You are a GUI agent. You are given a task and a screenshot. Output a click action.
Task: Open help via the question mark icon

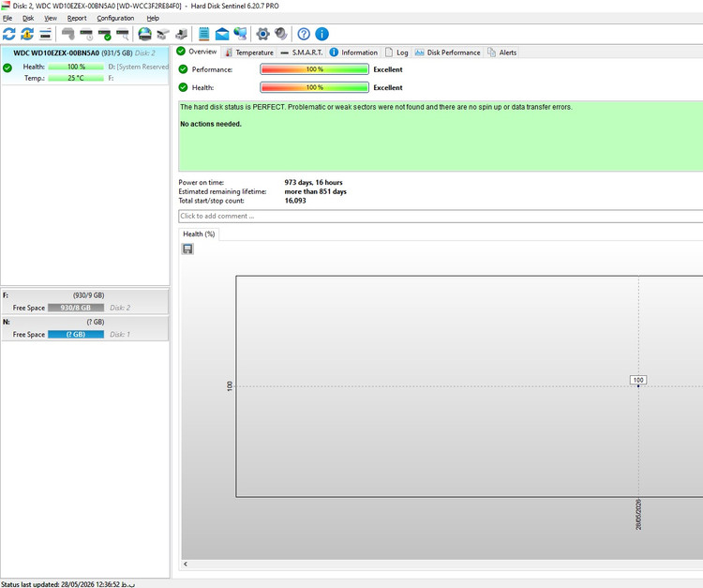point(304,34)
